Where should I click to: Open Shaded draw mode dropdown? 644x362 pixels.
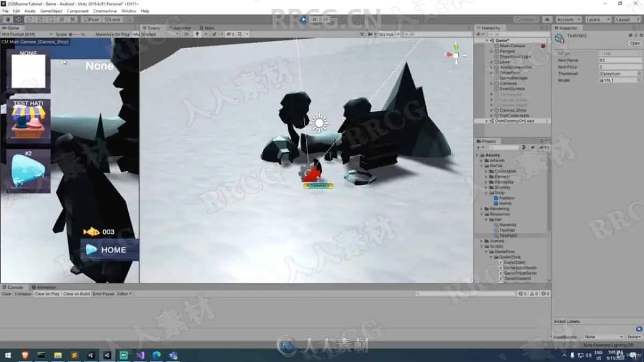(159, 34)
